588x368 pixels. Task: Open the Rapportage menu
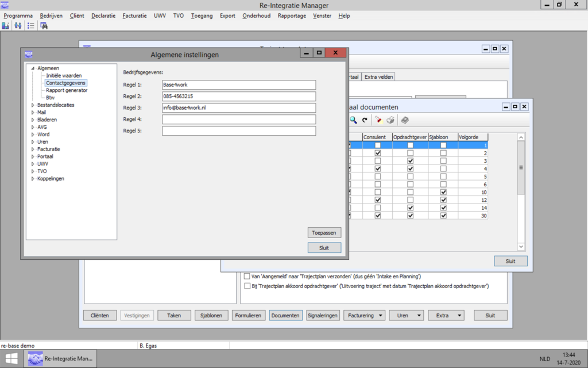click(292, 16)
